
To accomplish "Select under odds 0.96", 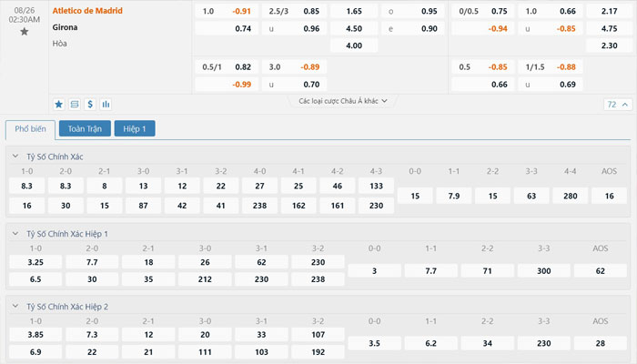I will (294, 28).
